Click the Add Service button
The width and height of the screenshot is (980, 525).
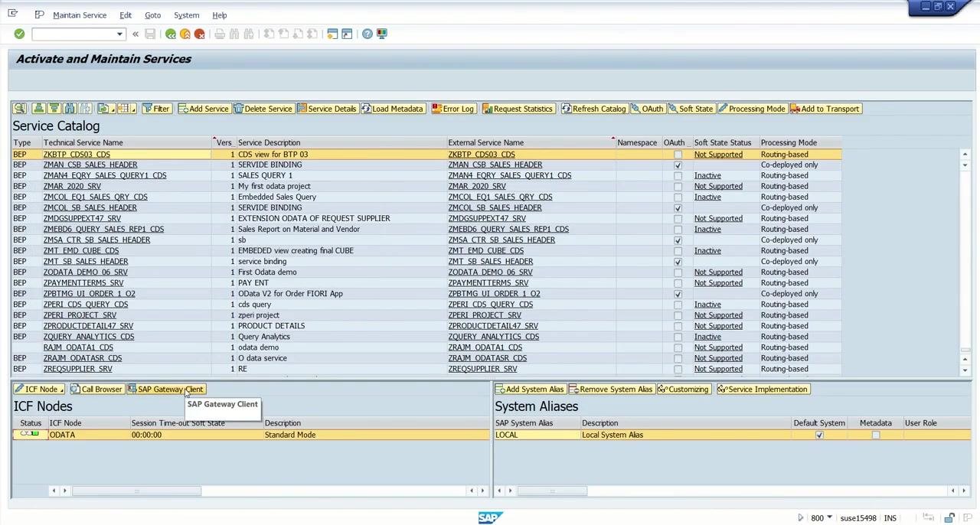coord(204,109)
